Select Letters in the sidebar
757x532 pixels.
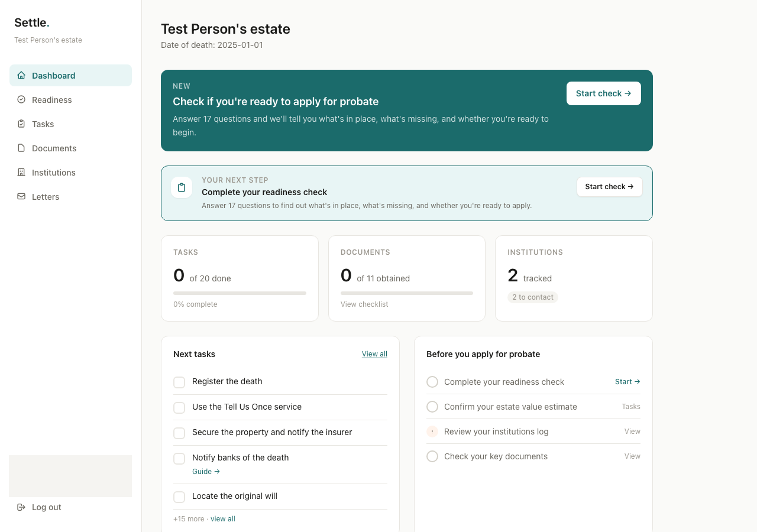70,196
